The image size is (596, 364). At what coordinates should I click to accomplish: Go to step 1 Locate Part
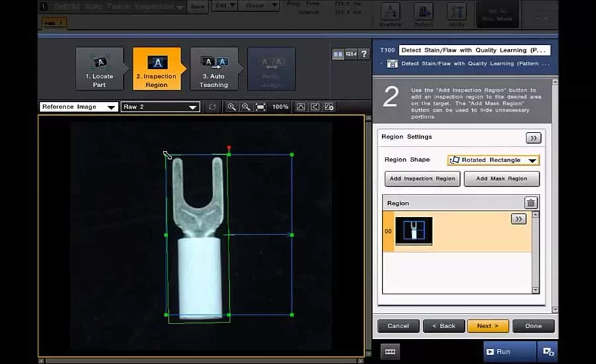coord(99,69)
